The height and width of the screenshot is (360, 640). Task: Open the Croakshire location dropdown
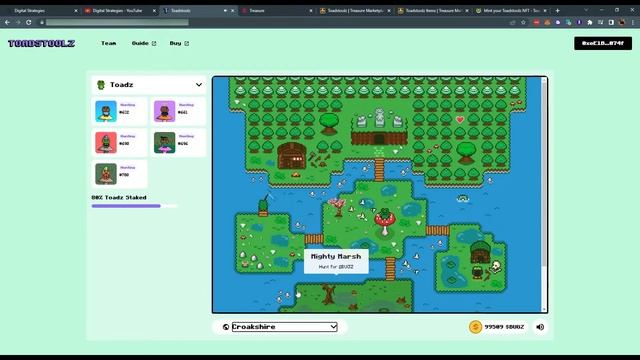tap(284, 327)
